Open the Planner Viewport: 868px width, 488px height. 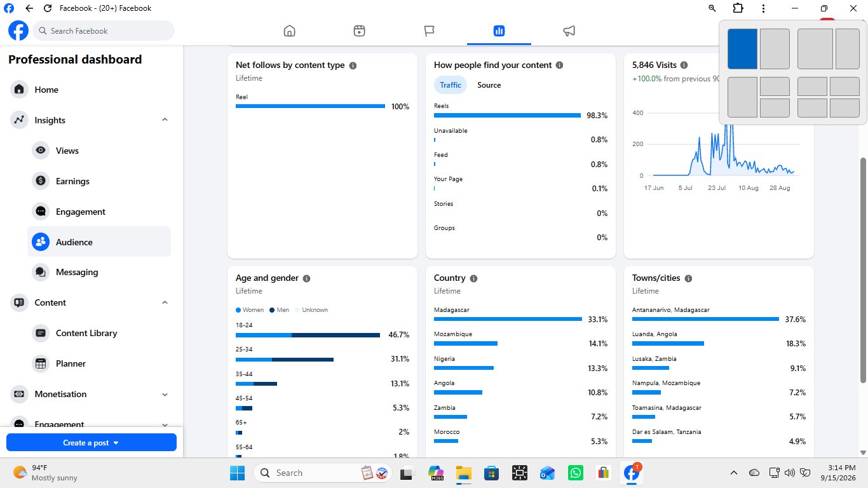pyautogui.click(x=99, y=363)
